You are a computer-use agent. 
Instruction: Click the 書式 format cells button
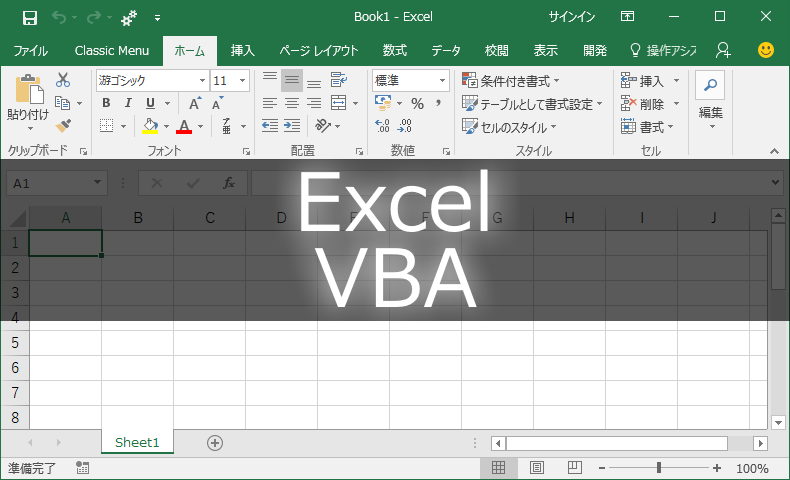coord(647,127)
